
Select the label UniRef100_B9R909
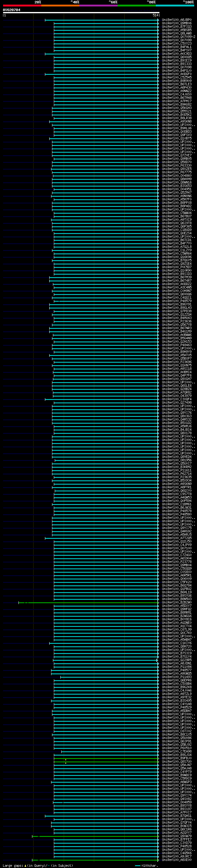(x=177, y=81)
